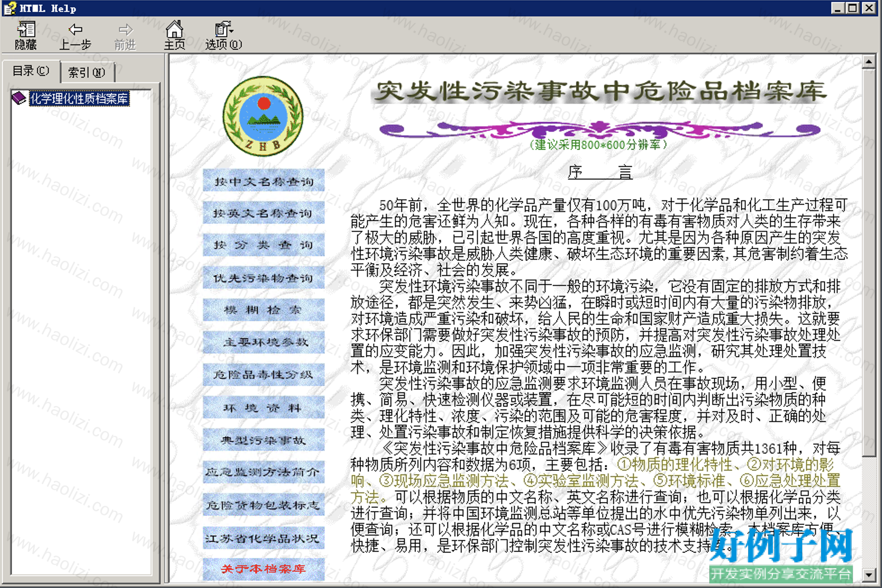Click the 序言 heading
Screen dimensions: 882x588
(x=600, y=172)
